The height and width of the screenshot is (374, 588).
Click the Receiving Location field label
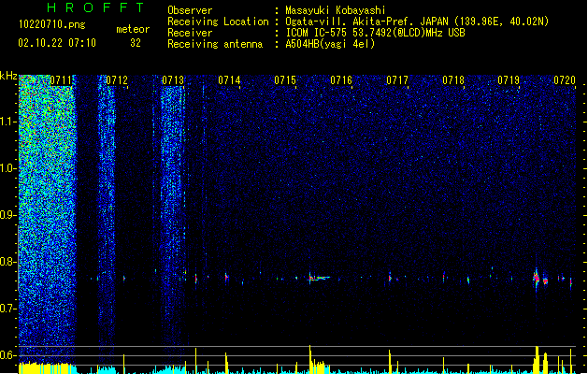coord(218,22)
